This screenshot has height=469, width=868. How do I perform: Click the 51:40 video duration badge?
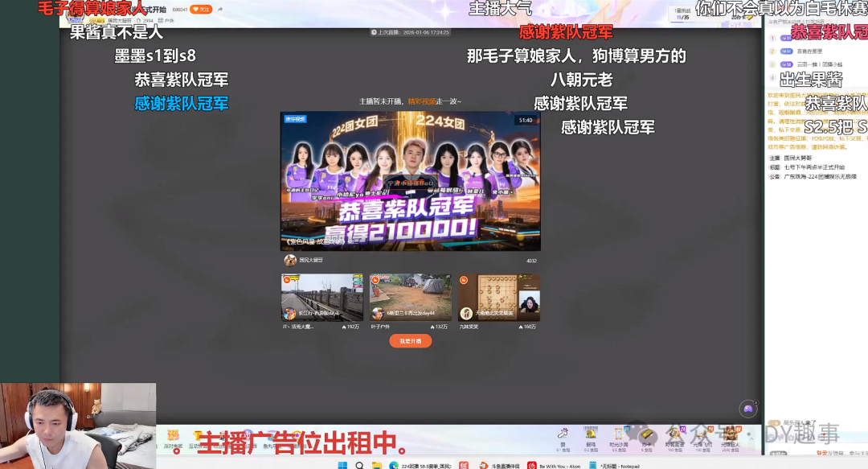[x=526, y=120]
